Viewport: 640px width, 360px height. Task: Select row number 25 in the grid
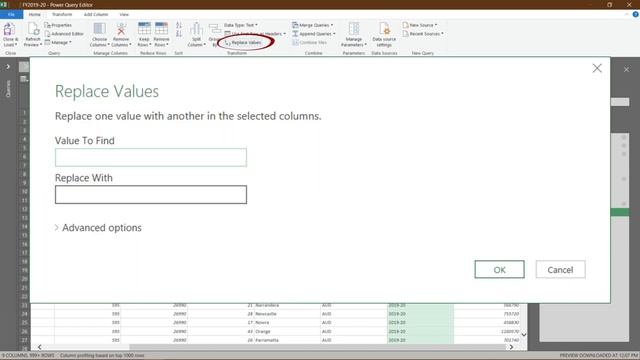[24, 322]
